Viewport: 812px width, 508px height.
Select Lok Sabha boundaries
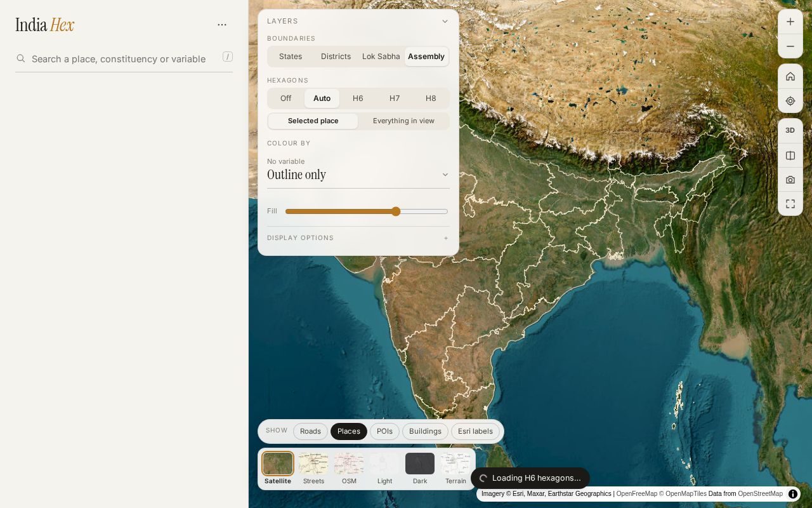click(x=381, y=57)
